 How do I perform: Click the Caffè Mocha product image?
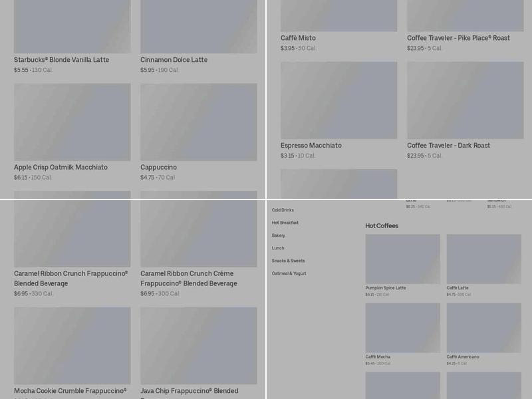[x=403, y=328]
